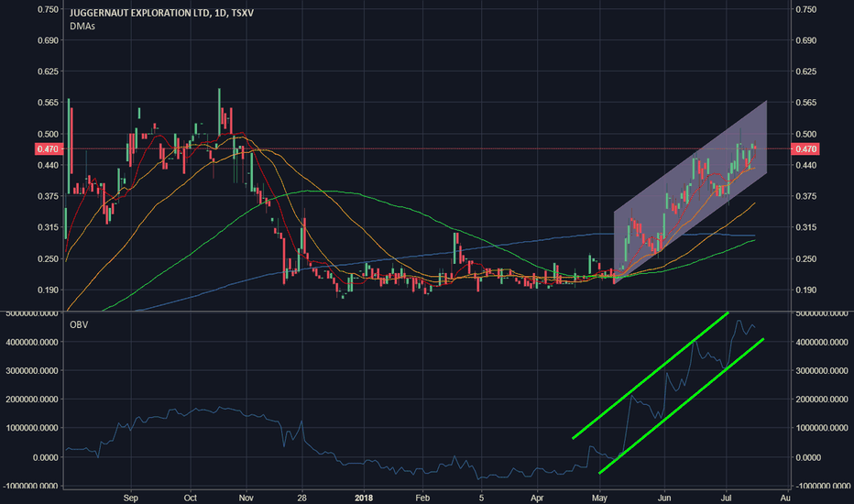Click 3000000.0000 on left OBV axis
854x504 pixels.
click(x=32, y=370)
